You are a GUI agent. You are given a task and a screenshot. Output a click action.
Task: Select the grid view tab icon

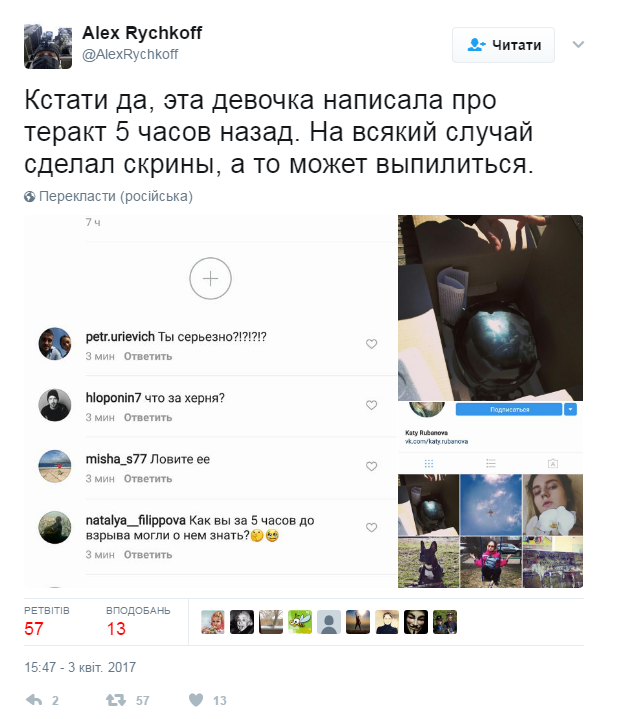tap(429, 464)
